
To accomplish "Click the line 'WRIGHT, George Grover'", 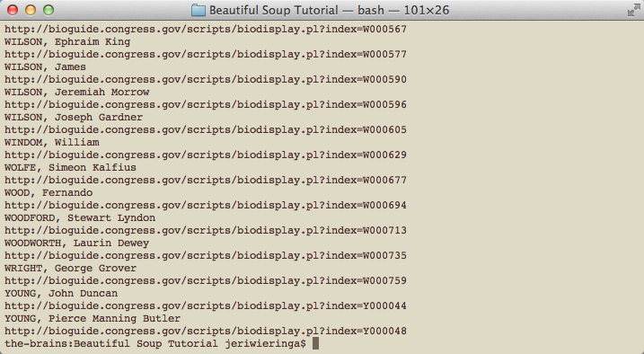I will pos(70,268).
